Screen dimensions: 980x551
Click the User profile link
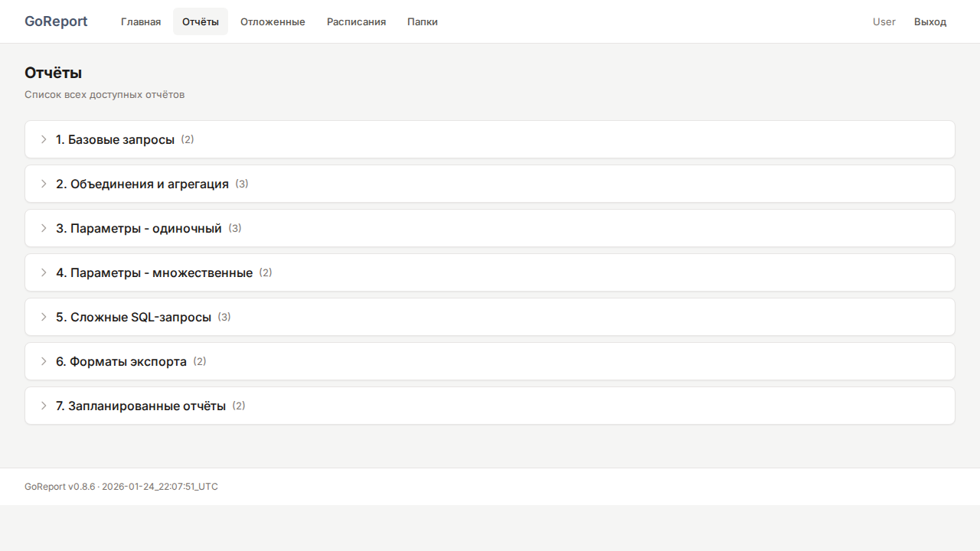coord(884,21)
